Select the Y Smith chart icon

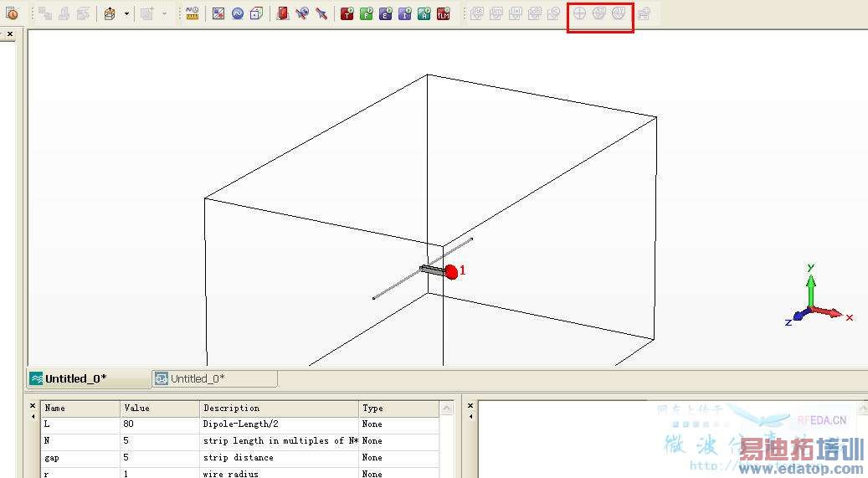[619, 13]
